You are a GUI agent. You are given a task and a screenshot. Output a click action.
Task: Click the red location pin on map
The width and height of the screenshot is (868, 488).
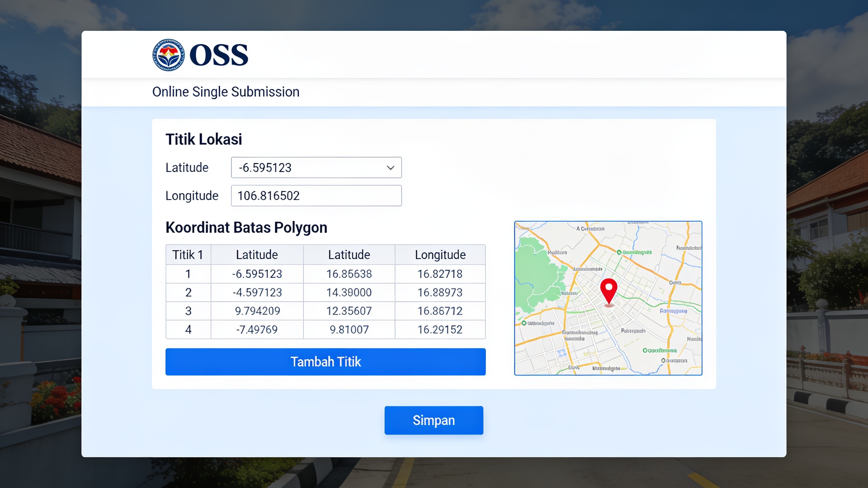[x=609, y=291]
